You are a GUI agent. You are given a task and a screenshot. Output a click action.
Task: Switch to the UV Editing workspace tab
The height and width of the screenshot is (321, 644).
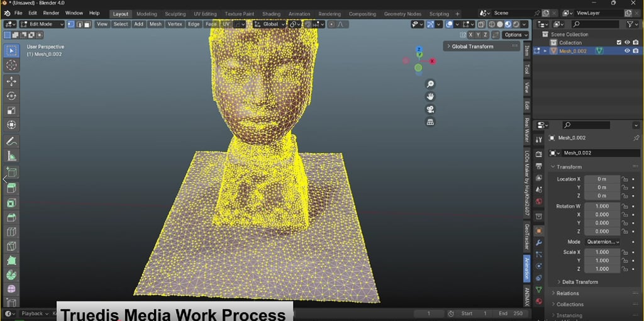[x=206, y=14]
